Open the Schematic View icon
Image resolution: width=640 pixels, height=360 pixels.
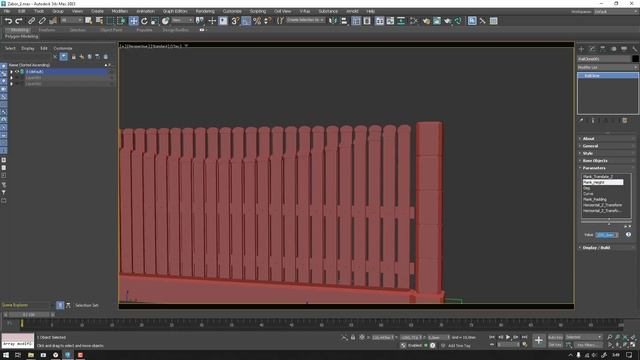[x=401, y=21]
